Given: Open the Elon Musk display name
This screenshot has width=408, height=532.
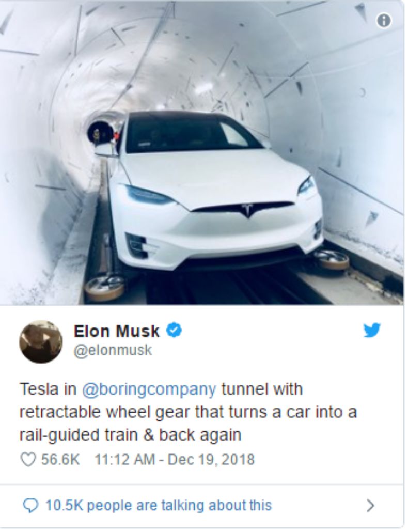Looking at the screenshot, I should click(x=117, y=331).
